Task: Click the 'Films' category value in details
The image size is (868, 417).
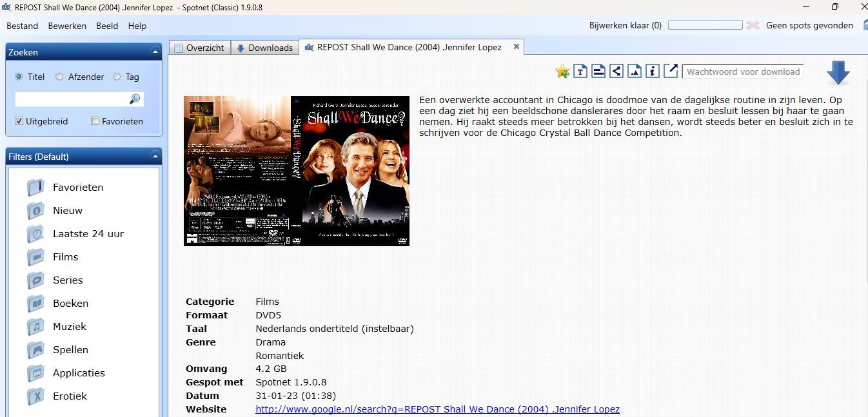Action: [x=268, y=302]
